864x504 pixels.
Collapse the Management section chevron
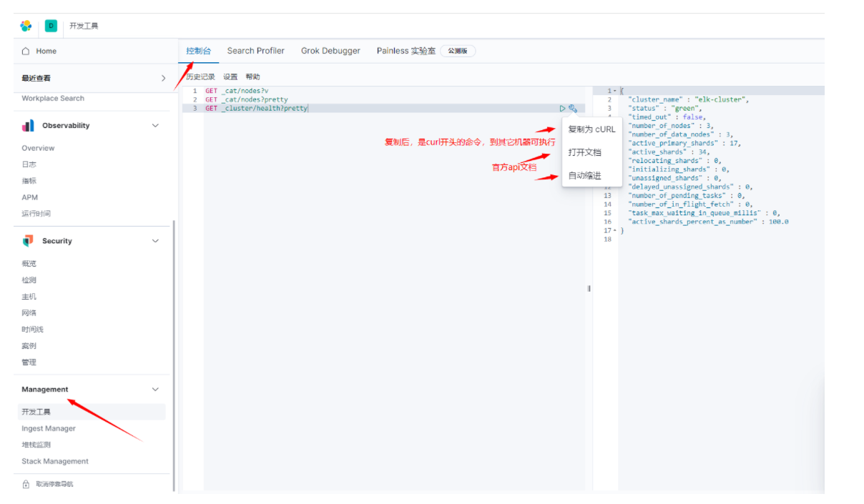click(155, 390)
